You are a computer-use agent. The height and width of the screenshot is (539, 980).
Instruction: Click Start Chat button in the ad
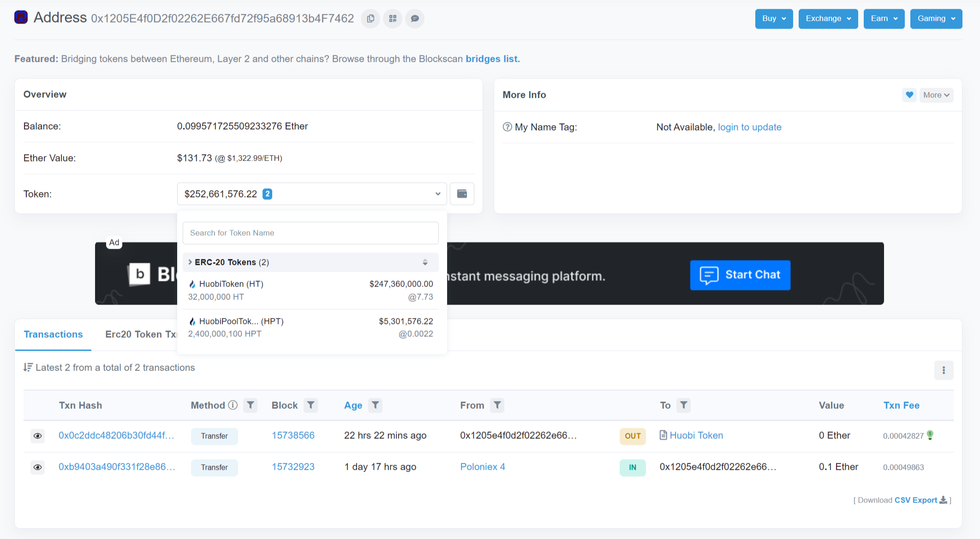click(x=740, y=275)
